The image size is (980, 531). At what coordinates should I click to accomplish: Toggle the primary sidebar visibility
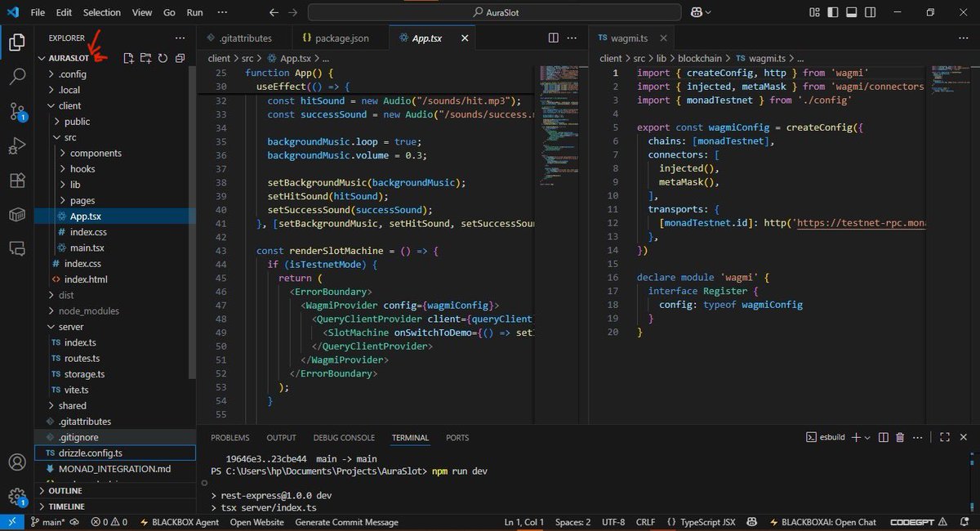[x=831, y=11]
